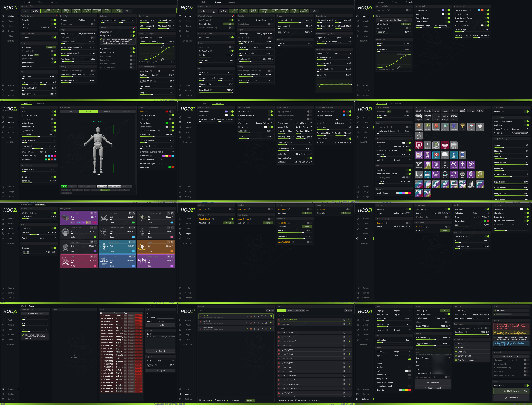The width and height of the screenshot is (532, 405).
Task: Edit the _test_10_gui script
Action: point(344,367)
